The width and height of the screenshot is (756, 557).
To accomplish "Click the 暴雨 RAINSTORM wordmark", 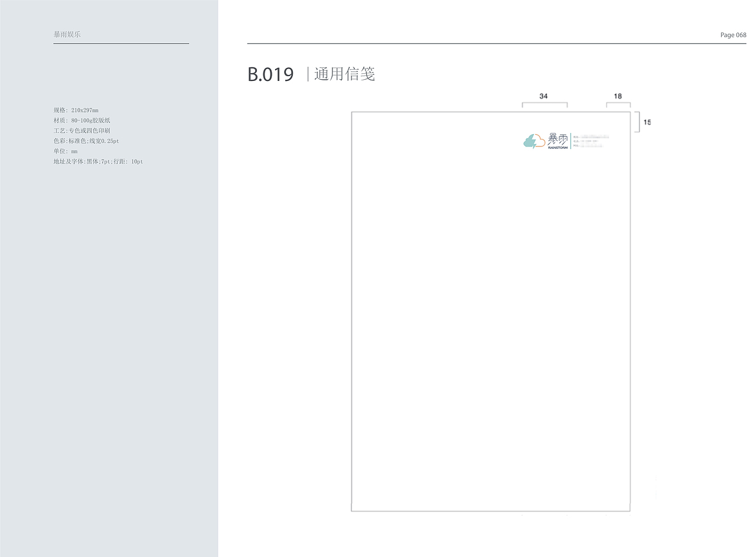I will (558, 141).
